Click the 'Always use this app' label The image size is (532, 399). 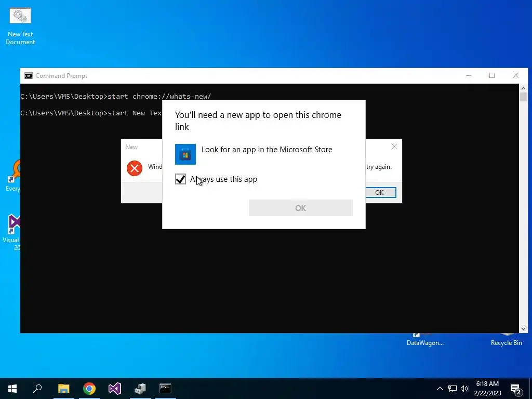coord(223,179)
